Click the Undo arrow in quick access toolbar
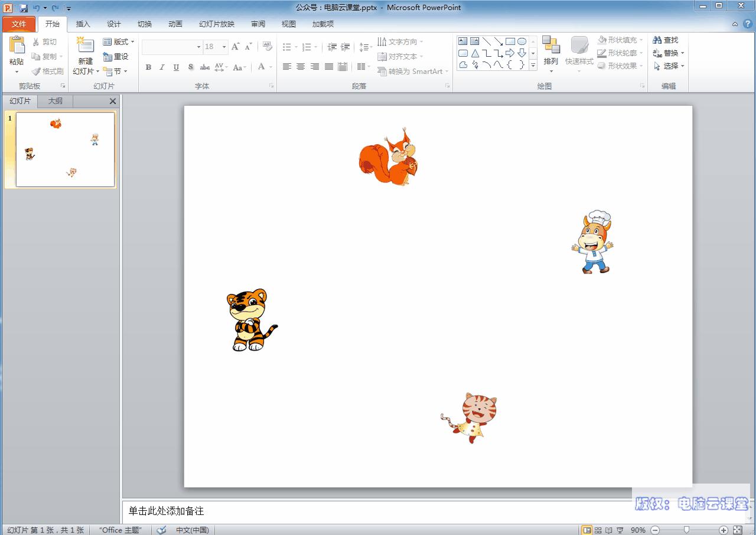Viewport: 756px width, 535px height. pyautogui.click(x=37, y=8)
